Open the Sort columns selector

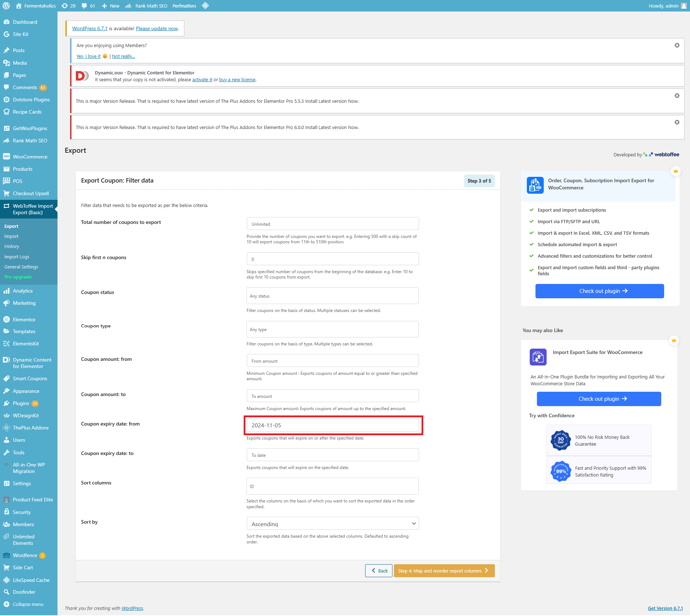pyautogui.click(x=333, y=486)
